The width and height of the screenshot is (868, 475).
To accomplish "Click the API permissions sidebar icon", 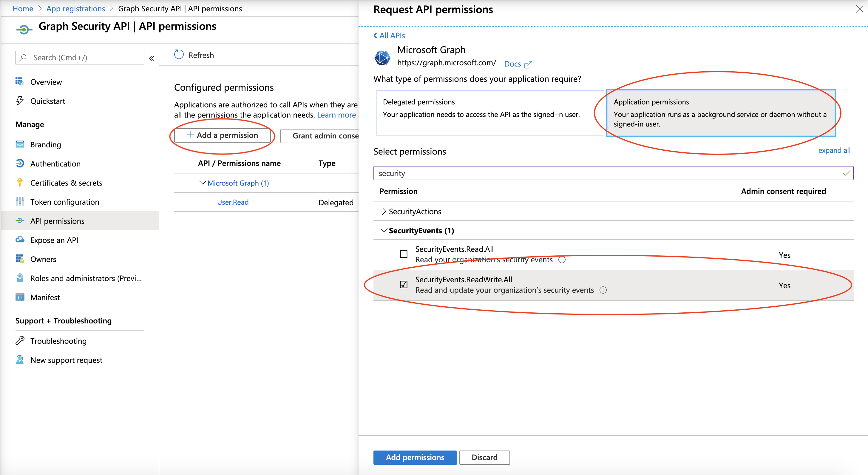I will pos(20,220).
